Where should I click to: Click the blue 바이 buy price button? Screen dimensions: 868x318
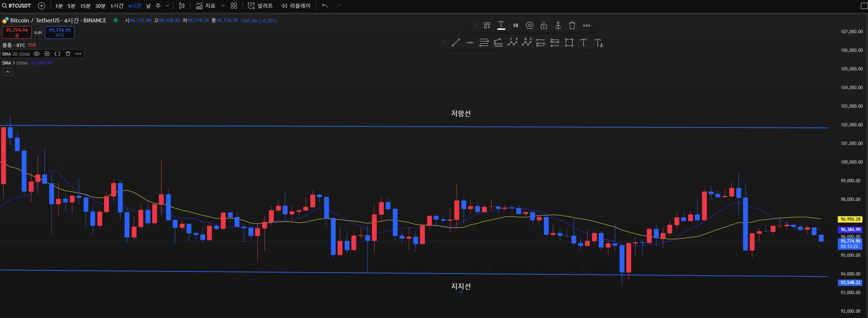click(x=60, y=32)
